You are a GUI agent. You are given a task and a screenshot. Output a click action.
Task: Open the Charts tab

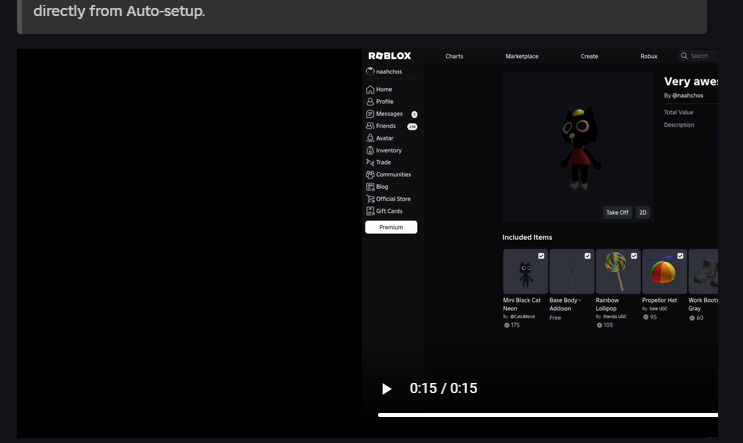coord(454,56)
